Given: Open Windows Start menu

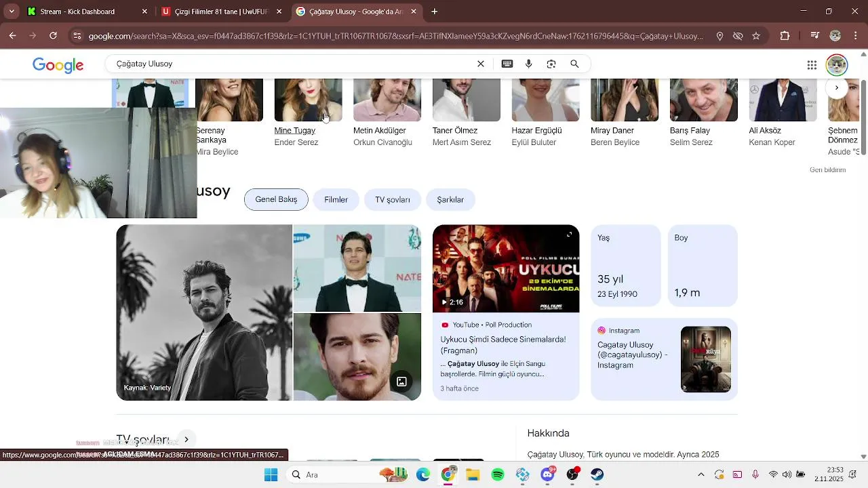Looking at the screenshot, I should (x=271, y=474).
